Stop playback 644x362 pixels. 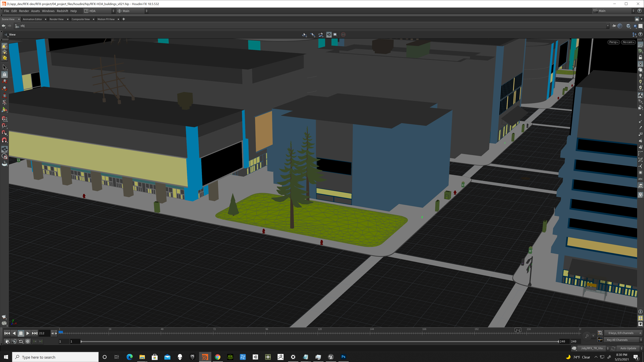click(x=21, y=333)
